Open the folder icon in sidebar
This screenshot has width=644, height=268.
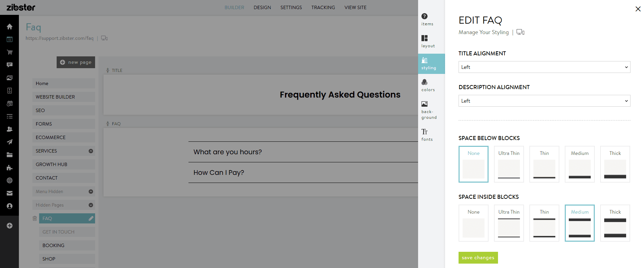(x=9, y=155)
